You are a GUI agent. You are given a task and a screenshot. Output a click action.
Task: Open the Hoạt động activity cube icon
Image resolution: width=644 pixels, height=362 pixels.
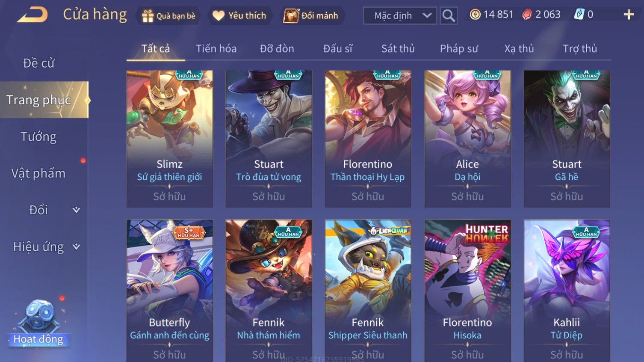coord(39,317)
